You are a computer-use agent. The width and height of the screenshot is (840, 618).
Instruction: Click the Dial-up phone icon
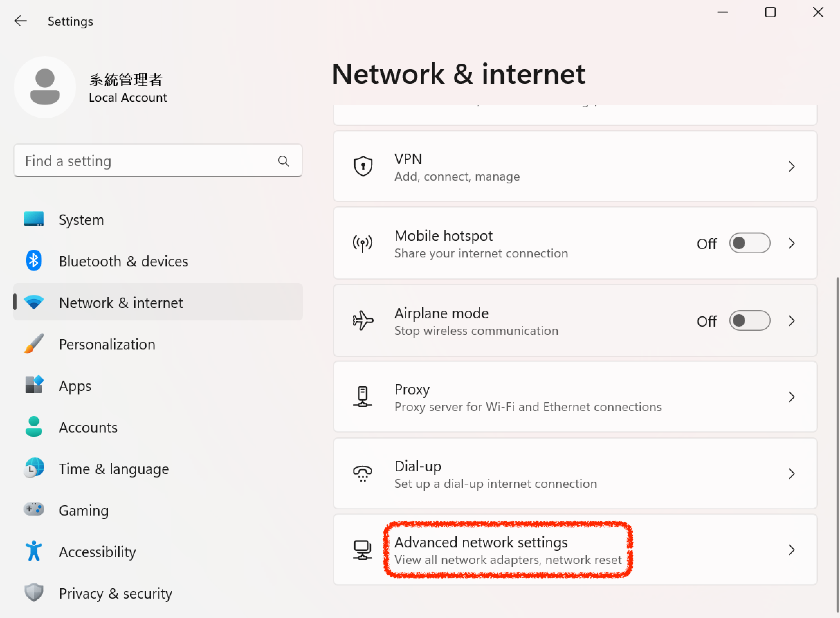(x=363, y=474)
